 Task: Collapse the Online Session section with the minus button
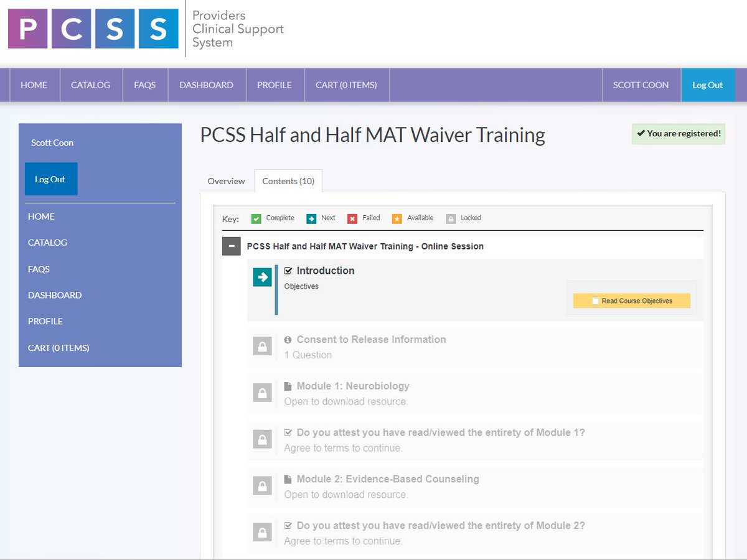[231, 246]
